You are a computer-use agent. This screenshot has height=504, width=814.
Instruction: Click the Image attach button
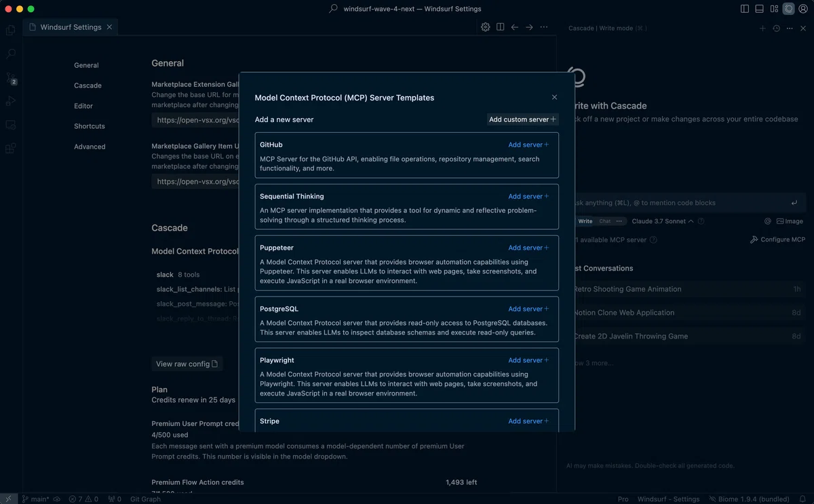[790, 221]
